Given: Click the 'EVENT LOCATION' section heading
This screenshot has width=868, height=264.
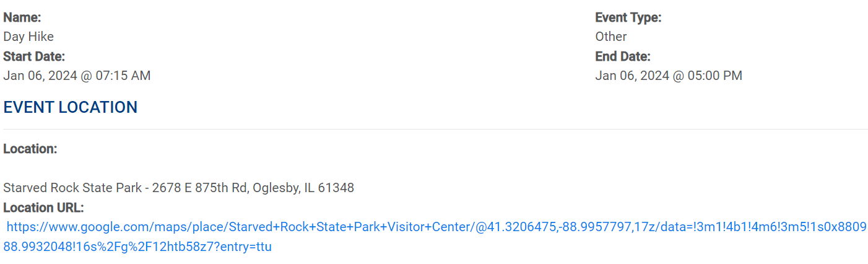Looking at the screenshot, I should point(71,107).
